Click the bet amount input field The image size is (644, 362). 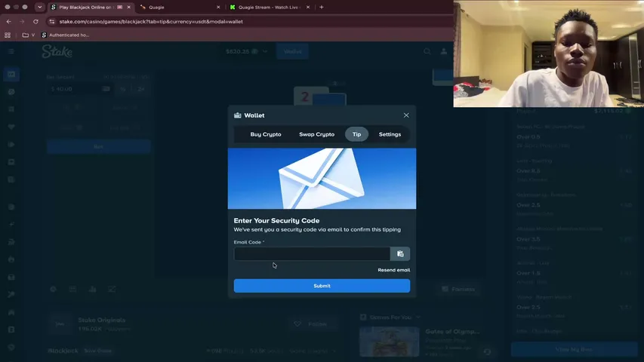click(81, 89)
